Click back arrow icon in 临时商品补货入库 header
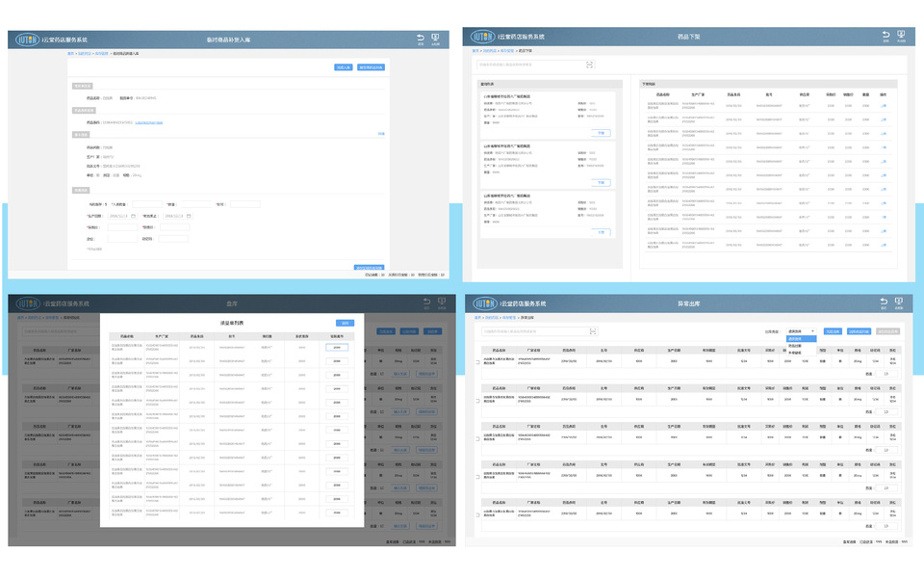 coord(421,38)
